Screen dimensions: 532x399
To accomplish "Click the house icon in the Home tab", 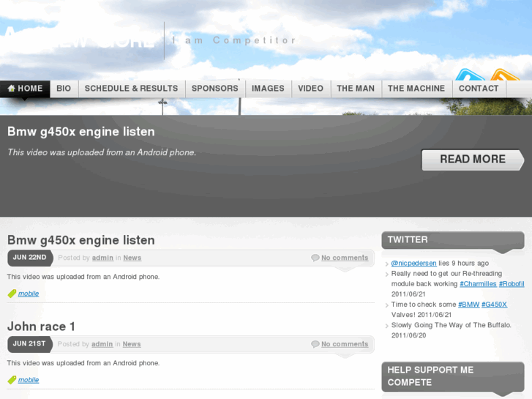I will [11, 89].
